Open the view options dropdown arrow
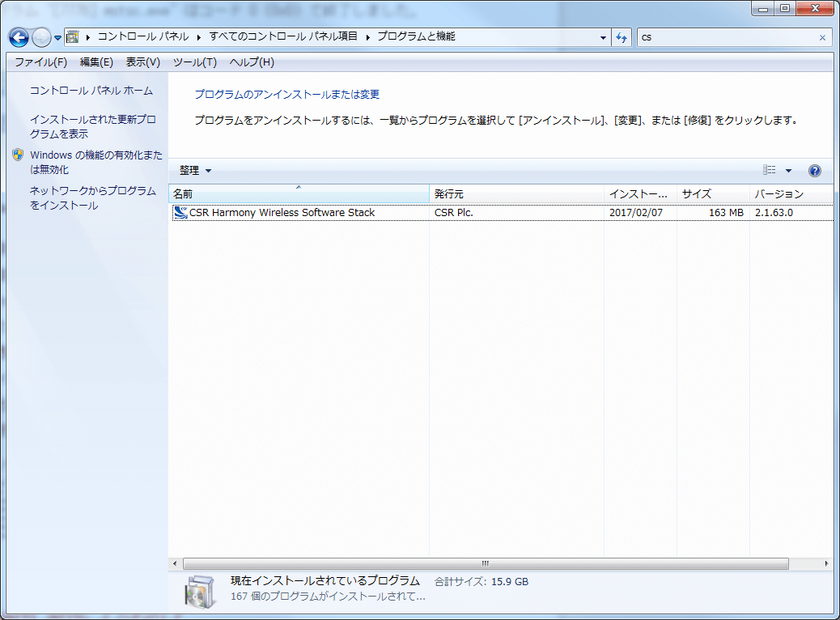This screenshot has width=840, height=620. click(x=788, y=171)
